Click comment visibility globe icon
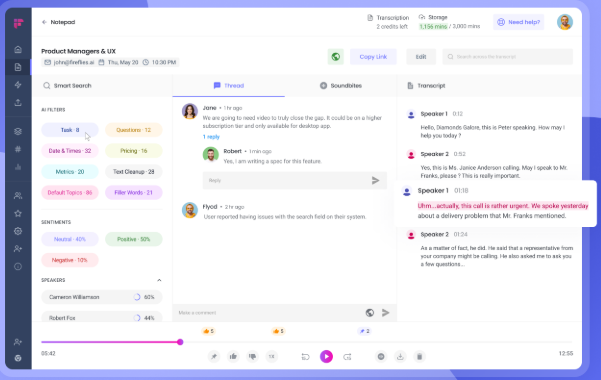This screenshot has width=601, height=380. [x=369, y=313]
